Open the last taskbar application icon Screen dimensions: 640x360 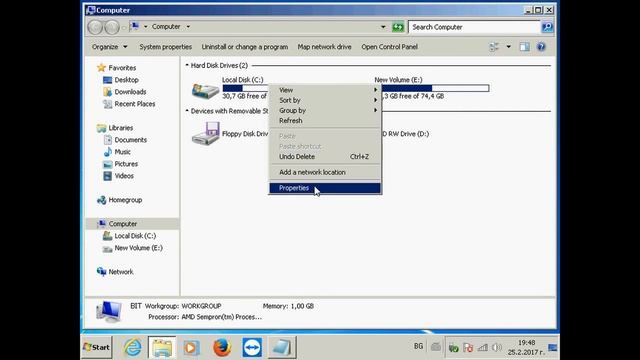(x=282, y=347)
